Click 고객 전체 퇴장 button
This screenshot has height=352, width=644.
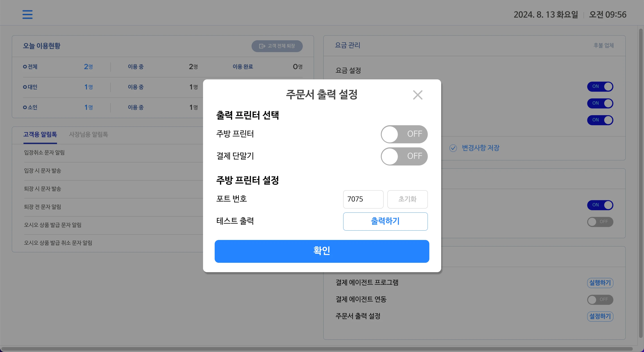tap(277, 46)
